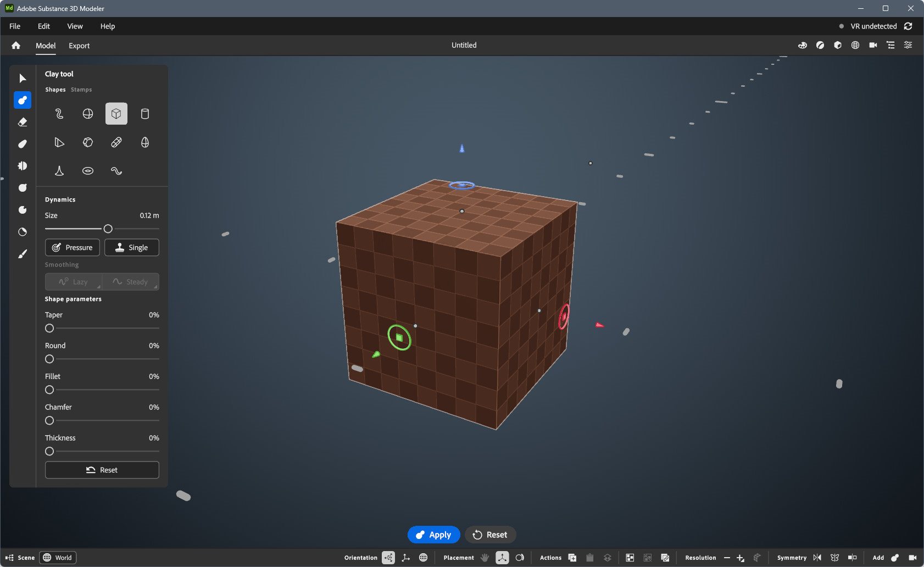The width and height of the screenshot is (924, 567).
Task: Toggle mirror symmetry
Action: (817, 558)
